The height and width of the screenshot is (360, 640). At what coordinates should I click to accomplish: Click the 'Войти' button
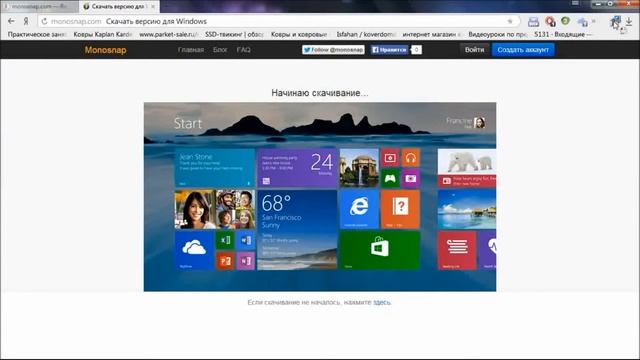pos(474,50)
